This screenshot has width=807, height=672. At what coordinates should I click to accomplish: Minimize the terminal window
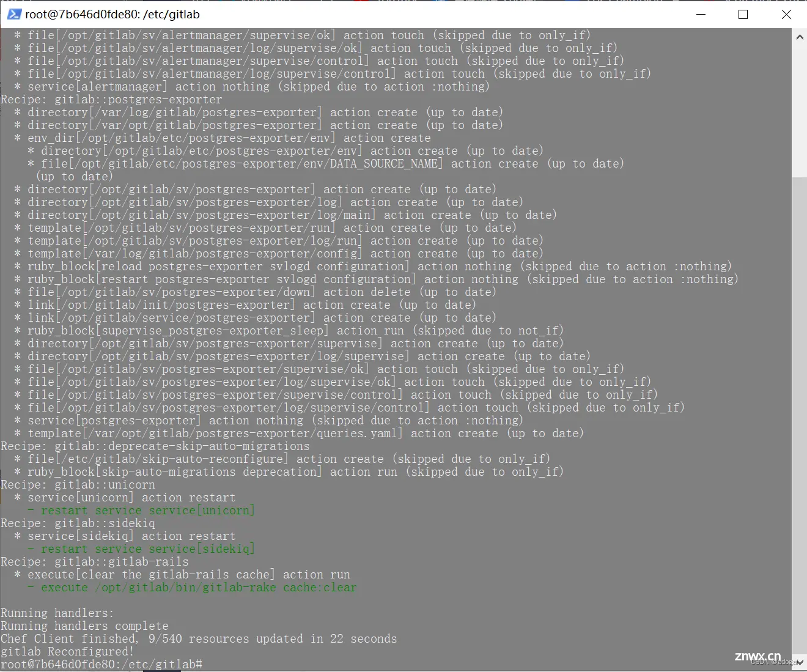pyautogui.click(x=701, y=14)
